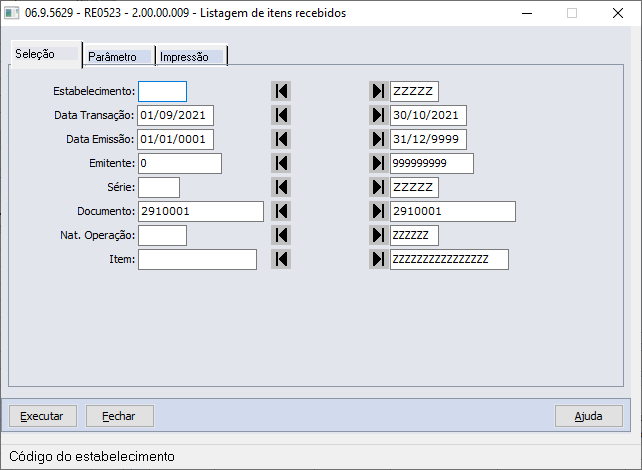Click the first-value arrow icon for Documento

pyautogui.click(x=281, y=211)
